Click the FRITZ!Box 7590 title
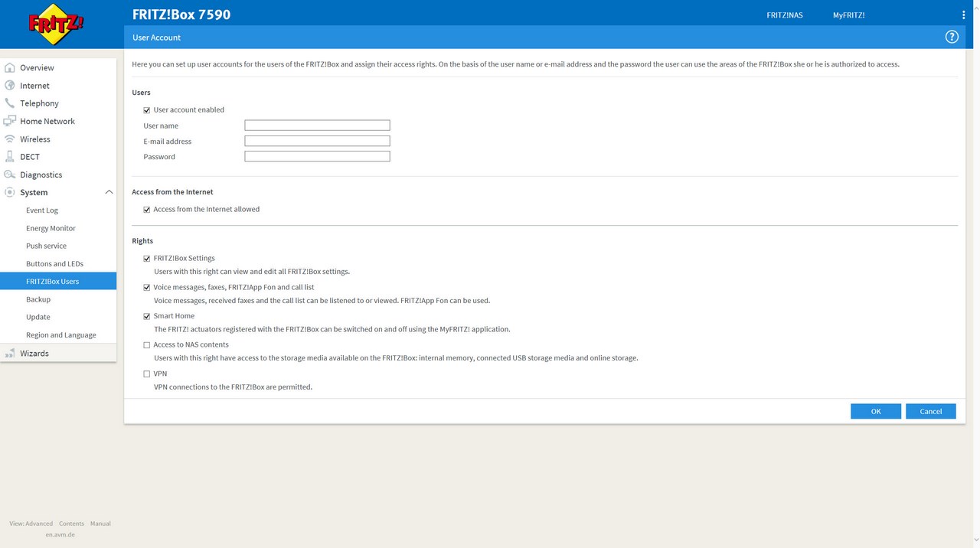 (x=181, y=14)
